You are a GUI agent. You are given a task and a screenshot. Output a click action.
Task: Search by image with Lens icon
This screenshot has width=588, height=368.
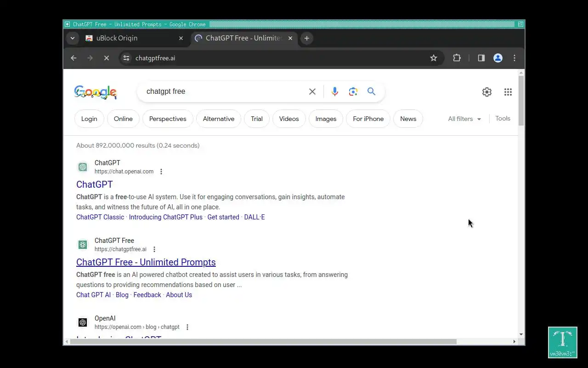pos(353,92)
